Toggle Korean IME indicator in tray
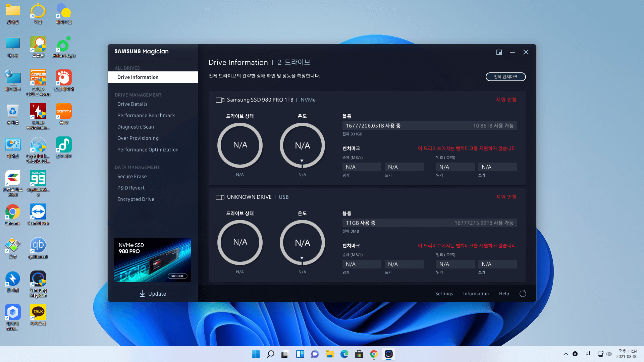Image resolution: width=644 pixels, height=362 pixels. tap(588, 354)
